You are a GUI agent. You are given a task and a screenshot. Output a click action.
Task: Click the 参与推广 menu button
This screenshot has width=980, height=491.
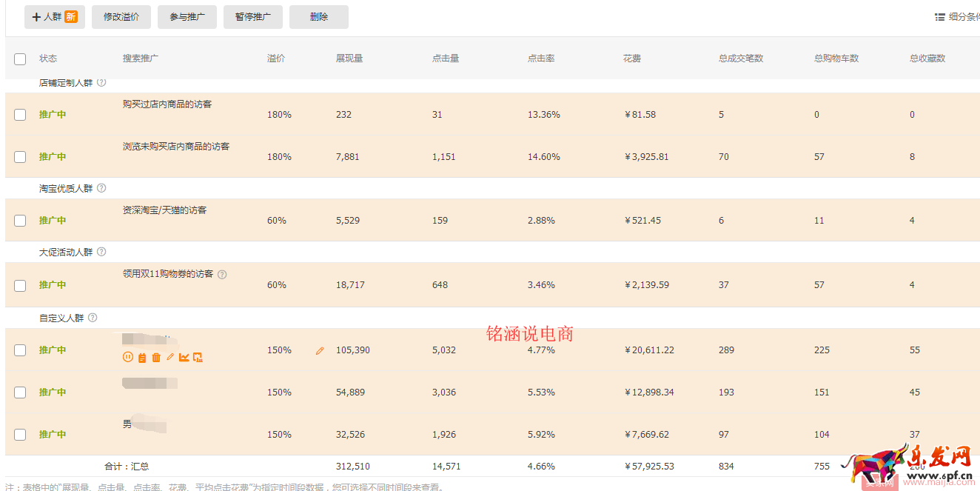click(187, 16)
